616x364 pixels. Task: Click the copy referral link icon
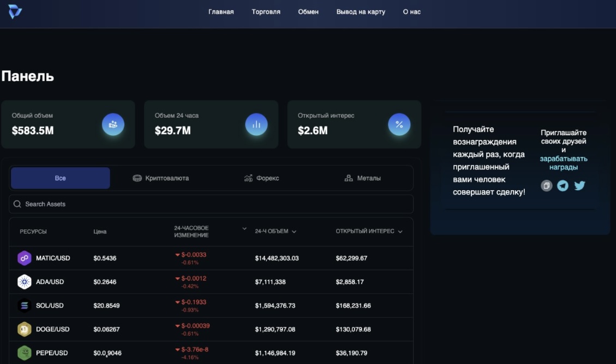click(546, 186)
